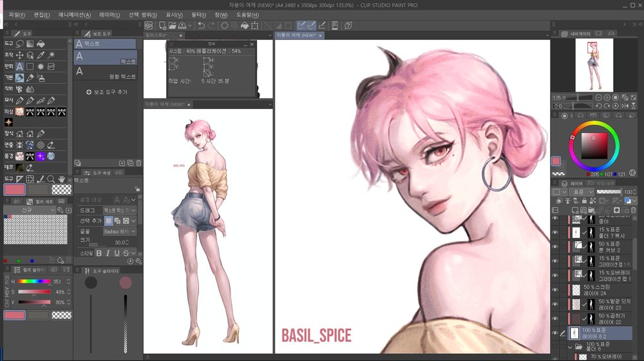This screenshot has height=361, width=644.
Task: Open color set '신규' dropdown
Action: pyautogui.click(x=30, y=210)
